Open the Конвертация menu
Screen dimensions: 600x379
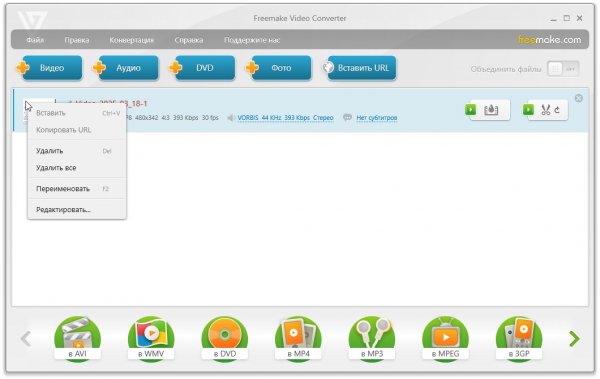tap(131, 40)
